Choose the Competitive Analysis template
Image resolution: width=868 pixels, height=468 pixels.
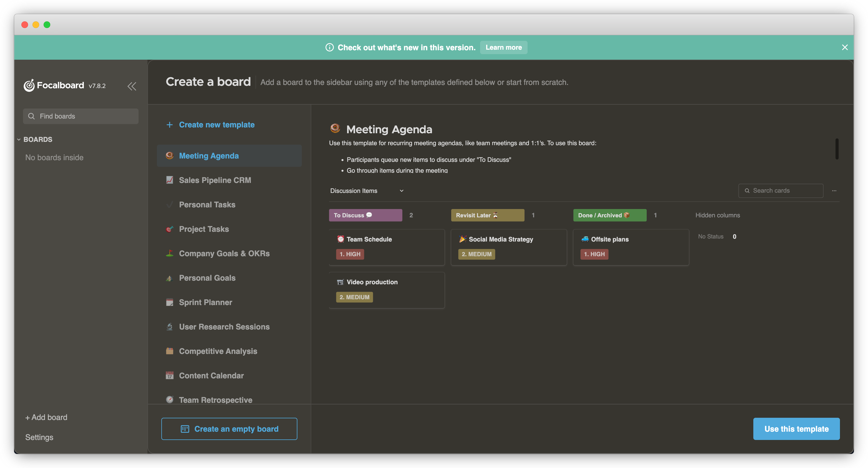218,351
